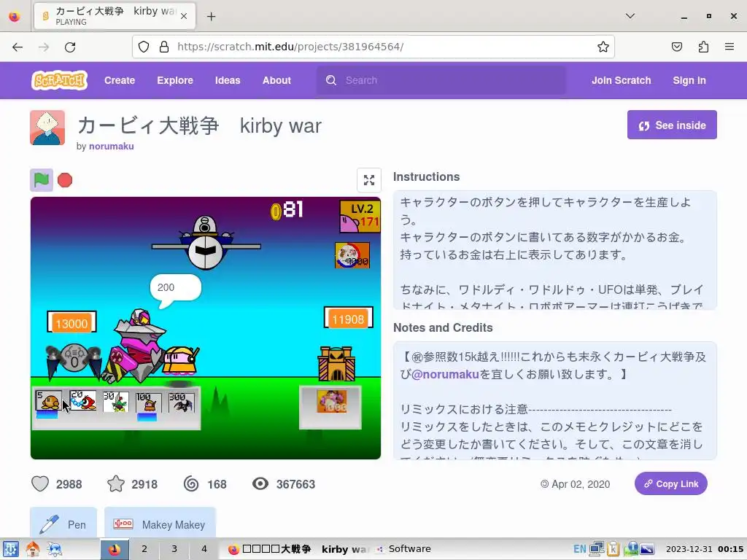The image size is (747, 560).
Task: Click the heart icon to love project
Action: 40,484
